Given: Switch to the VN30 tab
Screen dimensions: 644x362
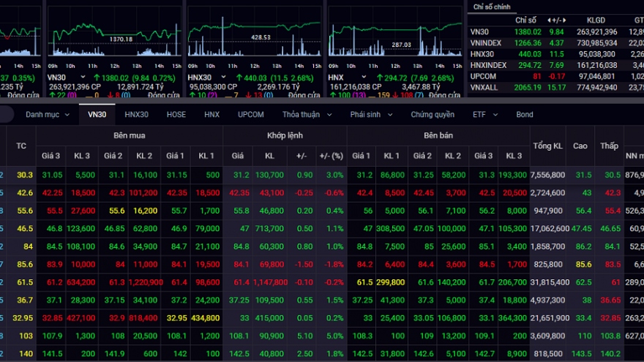Looking at the screenshot, I should (x=97, y=115).
